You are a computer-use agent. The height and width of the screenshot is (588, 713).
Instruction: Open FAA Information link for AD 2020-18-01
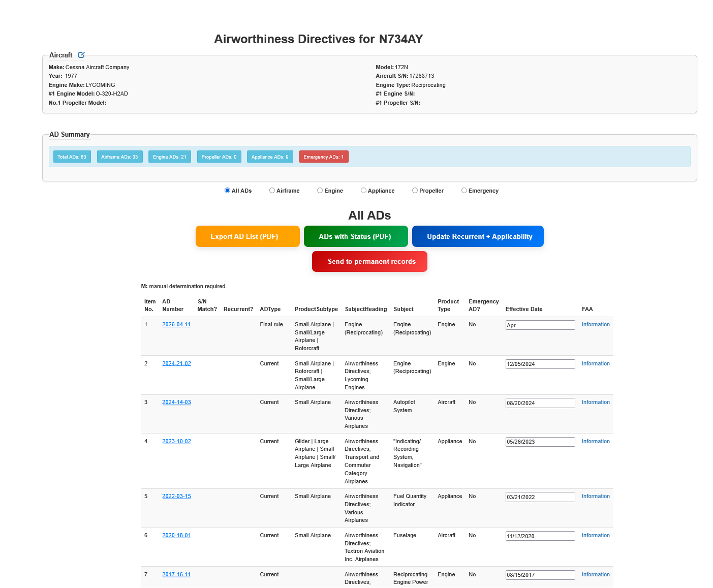point(596,535)
